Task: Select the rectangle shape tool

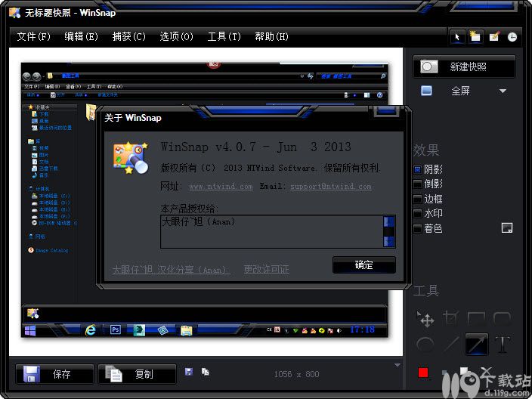Action: click(476, 319)
